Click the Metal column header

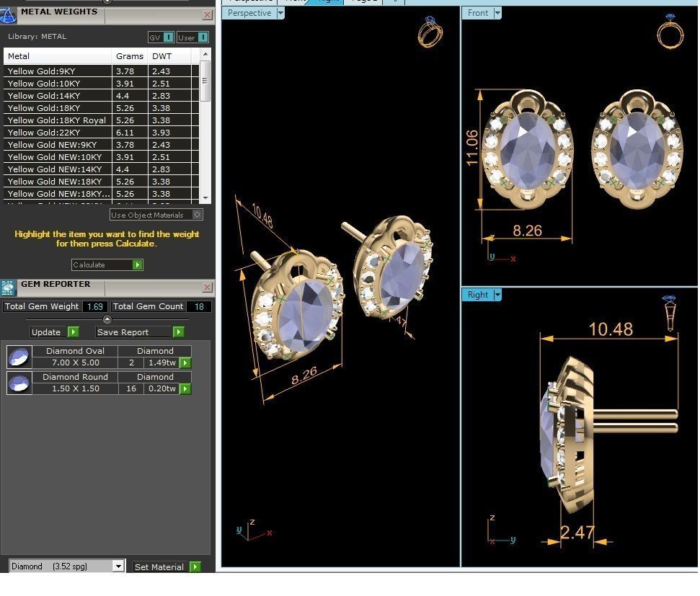[57, 56]
